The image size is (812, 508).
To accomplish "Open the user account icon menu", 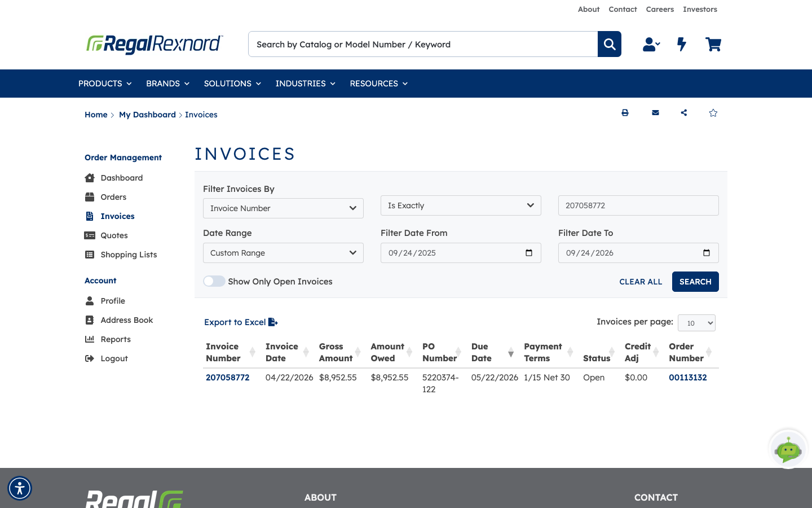I will tap(651, 44).
